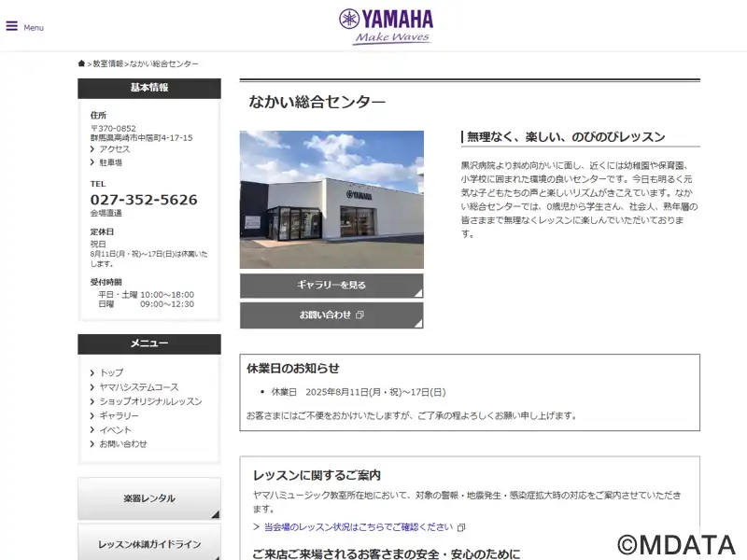Select お問い合わせ in the sidebar menu
The height and width of the screenshot is (560, 747).
point(123,444)
